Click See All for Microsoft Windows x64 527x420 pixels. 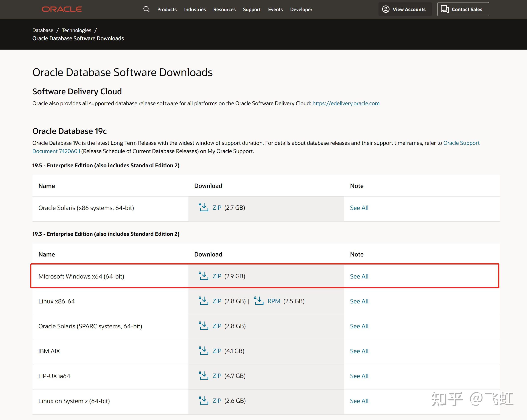coord(359,277)
